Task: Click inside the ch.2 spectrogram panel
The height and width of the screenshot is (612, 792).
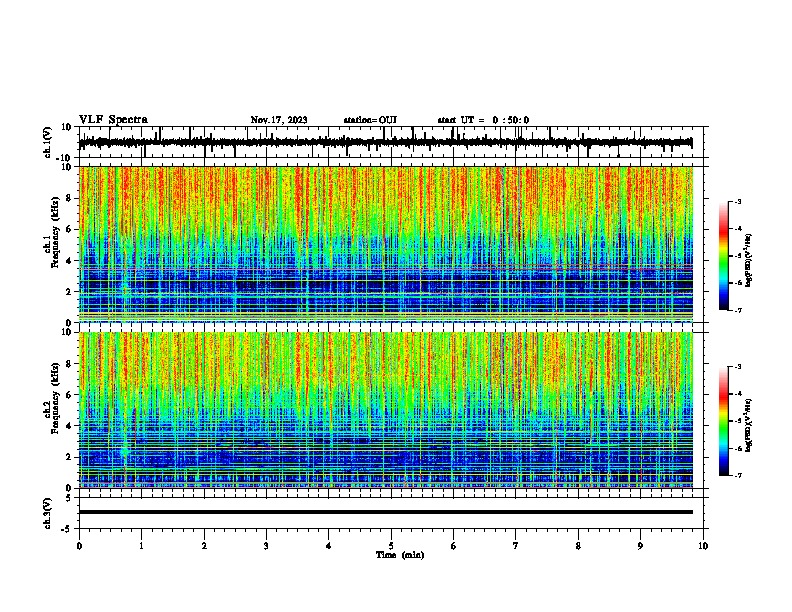Action: (385, 410)
